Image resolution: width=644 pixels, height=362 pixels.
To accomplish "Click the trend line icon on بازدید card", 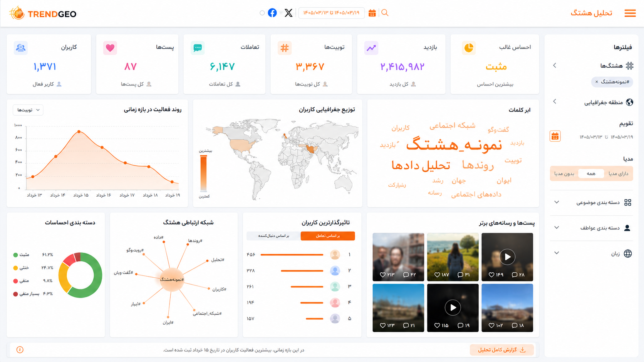I will (x=371, y=48).
